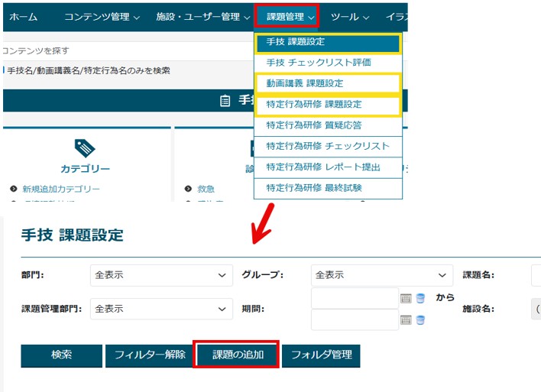Open 特定行為研修 チェックリスト menu entry
This screenshot has width=541, height=392.
328,147
